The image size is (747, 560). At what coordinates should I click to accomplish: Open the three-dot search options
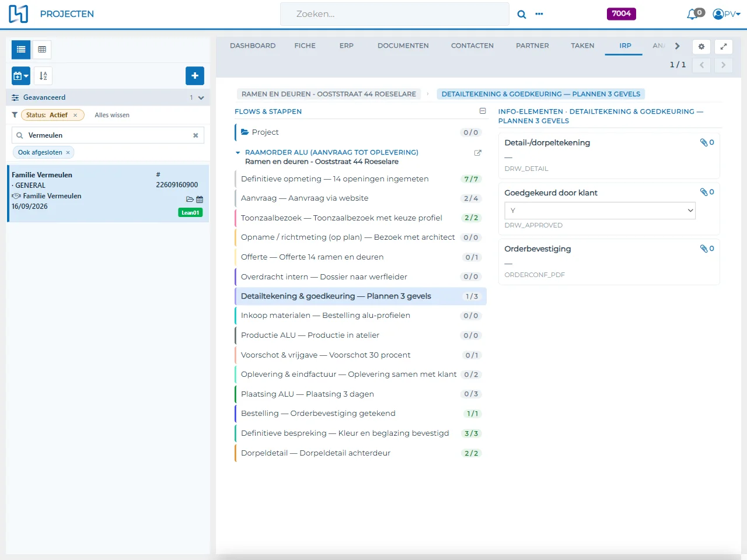(539, 14)
